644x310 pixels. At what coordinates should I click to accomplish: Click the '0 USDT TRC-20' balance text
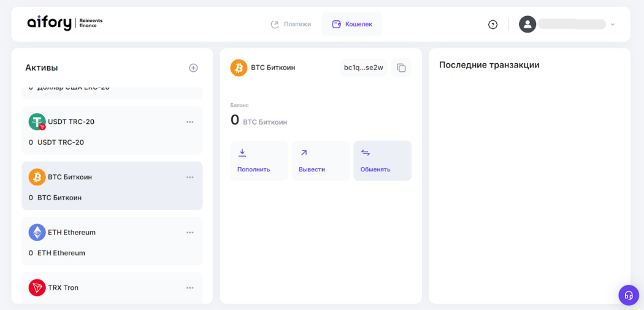click(x=56, y=142)
